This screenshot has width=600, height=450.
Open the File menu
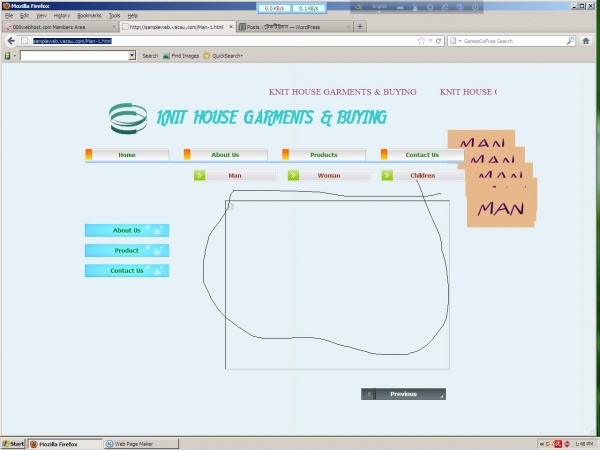[x=9, y=16]
